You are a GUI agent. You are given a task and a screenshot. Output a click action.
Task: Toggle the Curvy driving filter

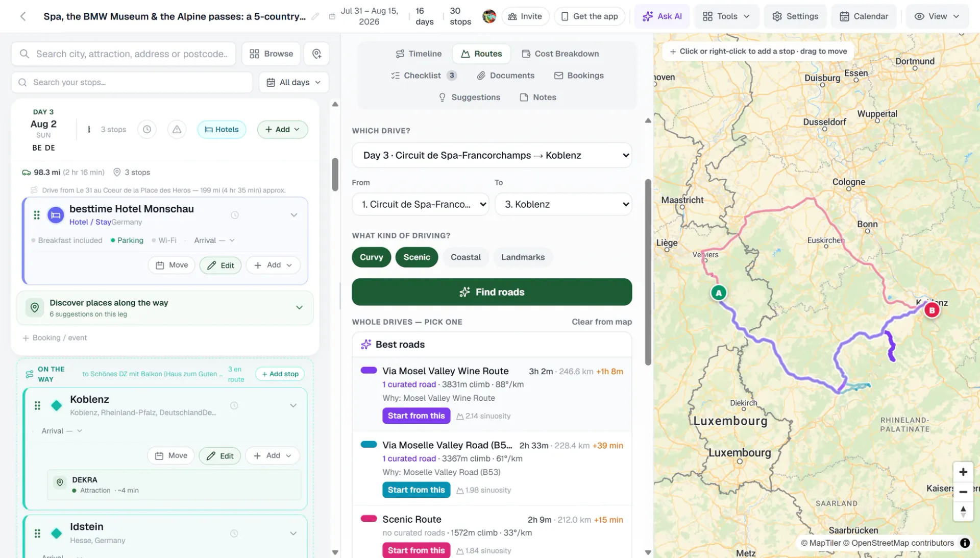click(x=371, y=257)
